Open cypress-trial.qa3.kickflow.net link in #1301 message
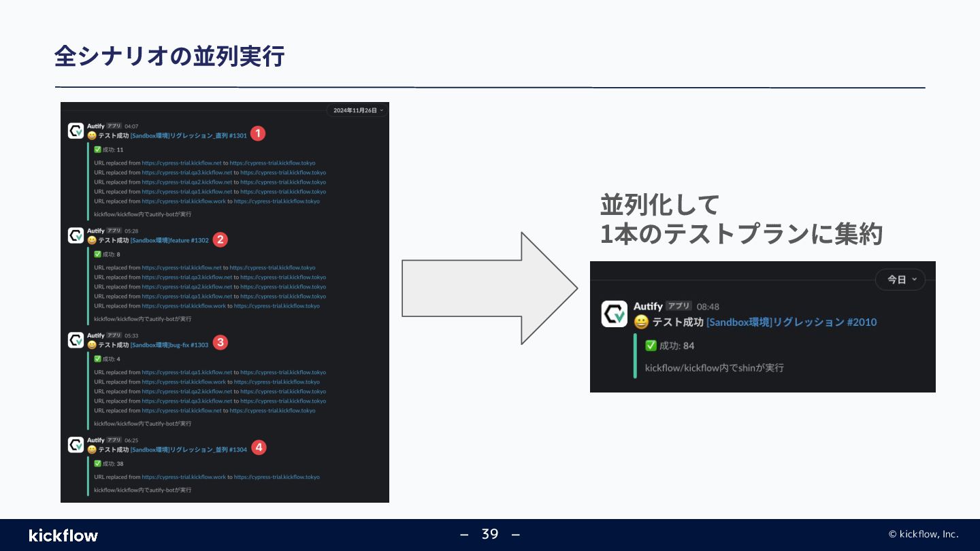 187,173
